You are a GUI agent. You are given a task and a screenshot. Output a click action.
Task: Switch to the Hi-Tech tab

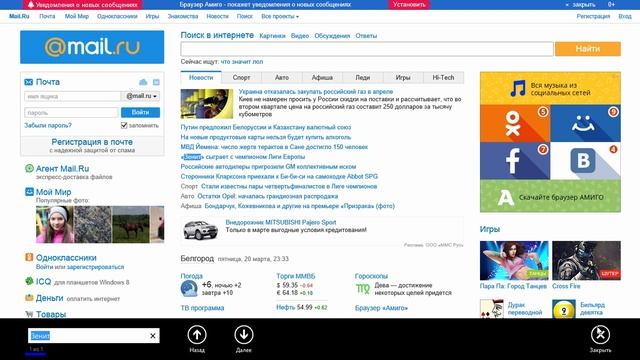click(443, 77)
